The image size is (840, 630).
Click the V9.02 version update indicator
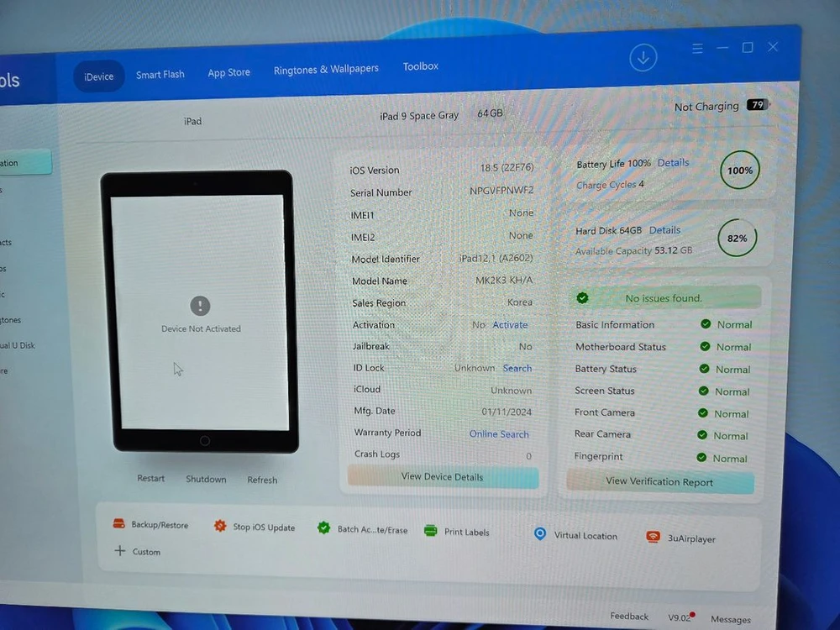[x=680, y=617]
